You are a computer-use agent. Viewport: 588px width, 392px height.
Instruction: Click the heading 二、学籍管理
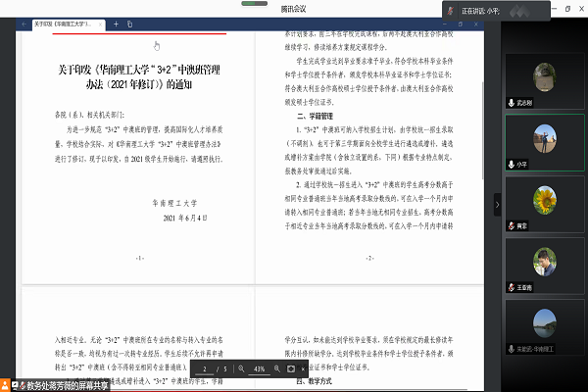(315, 116)
